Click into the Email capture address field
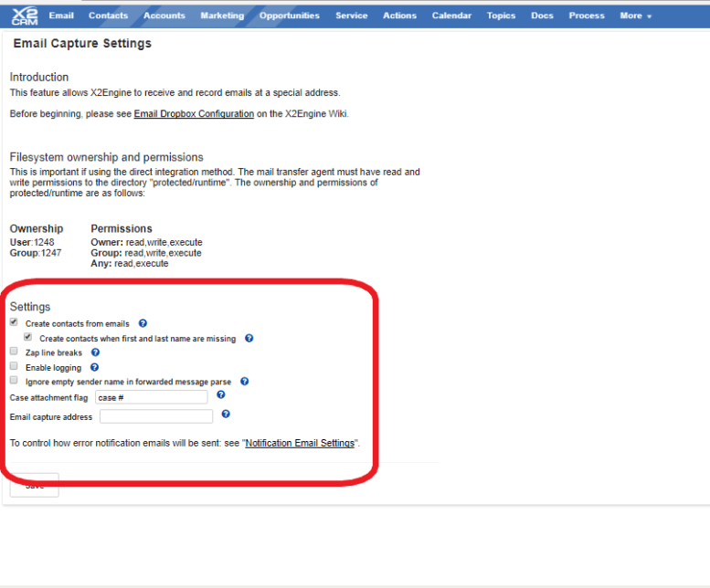 coord(156,416)
